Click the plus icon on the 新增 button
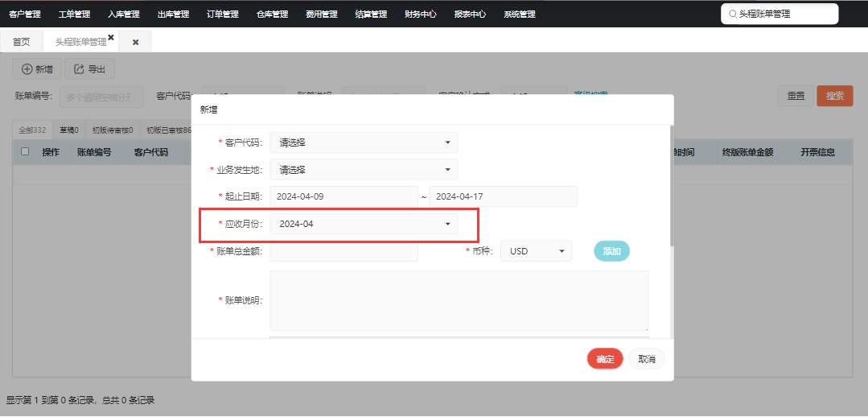The height and width of the screenshot is (417, 868). 27,69
